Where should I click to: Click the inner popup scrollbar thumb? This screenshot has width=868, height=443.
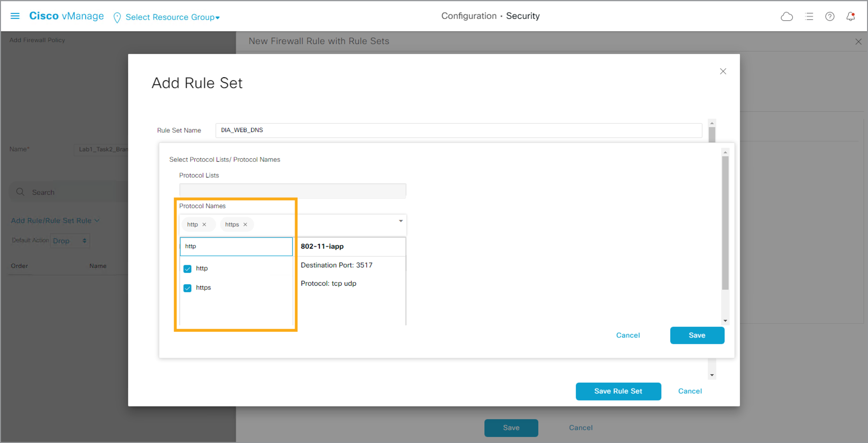725,223
